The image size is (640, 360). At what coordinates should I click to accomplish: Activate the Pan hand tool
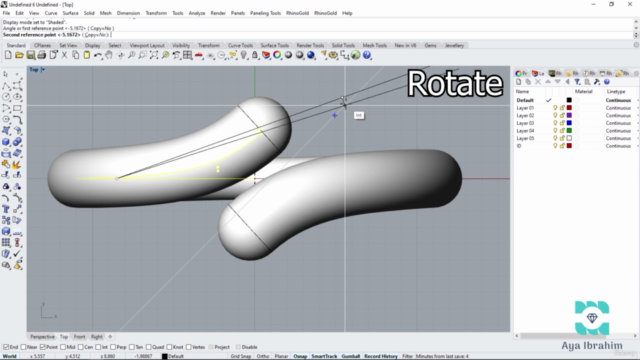point(109,55)
